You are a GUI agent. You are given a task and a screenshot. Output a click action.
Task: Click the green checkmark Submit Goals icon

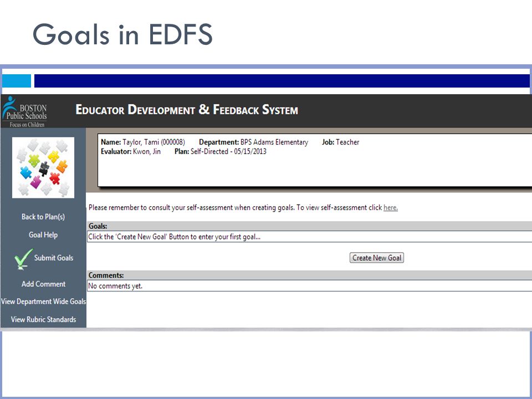23,259
